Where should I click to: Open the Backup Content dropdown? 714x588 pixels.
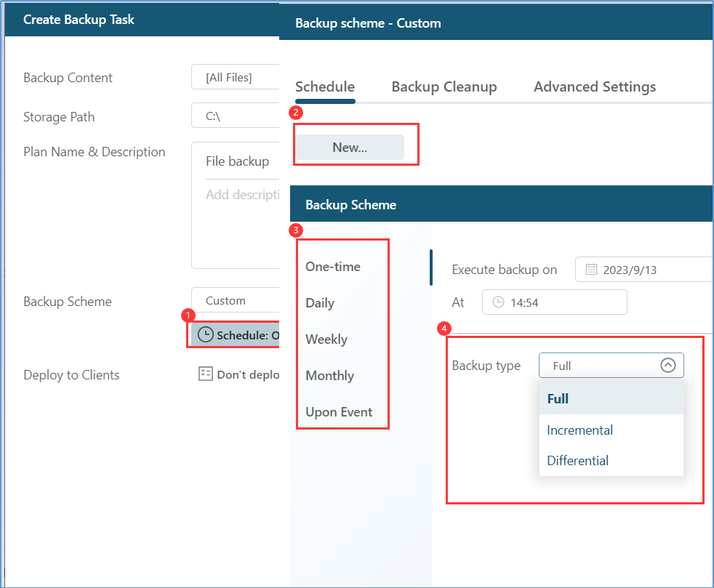tap(236, 77)
